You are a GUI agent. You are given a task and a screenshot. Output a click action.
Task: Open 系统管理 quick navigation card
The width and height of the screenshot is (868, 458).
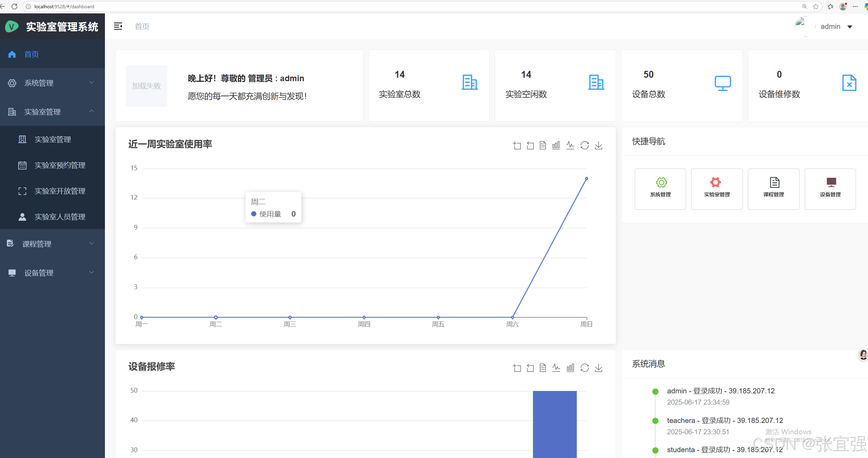pyautogui.click(x=660, y=189)
